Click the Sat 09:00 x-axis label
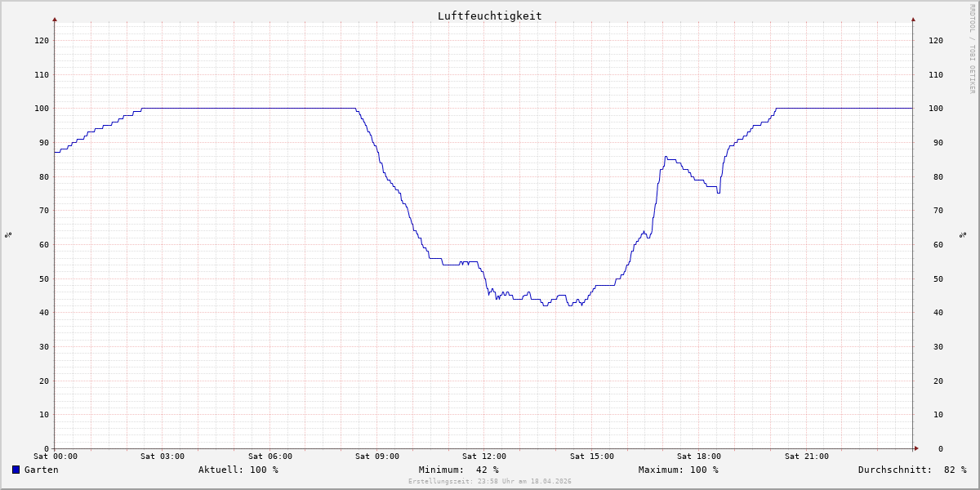Screen dimensions: 980x490 [377, 457]
